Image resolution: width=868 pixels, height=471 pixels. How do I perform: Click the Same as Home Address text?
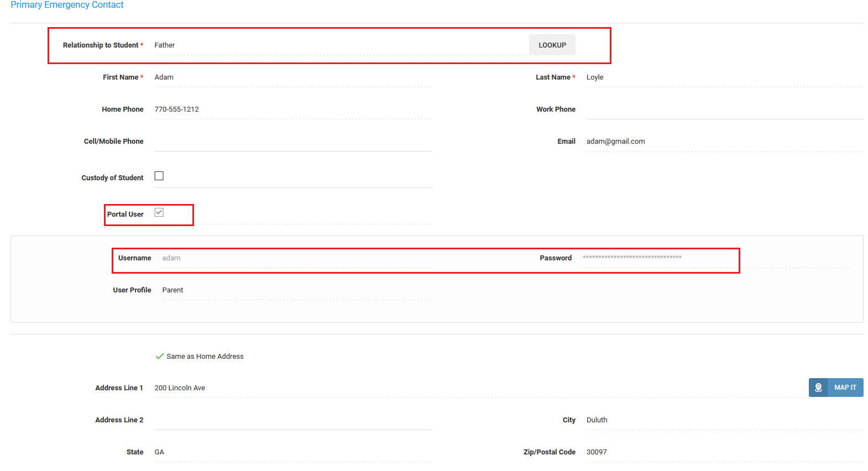click(205, 357)
